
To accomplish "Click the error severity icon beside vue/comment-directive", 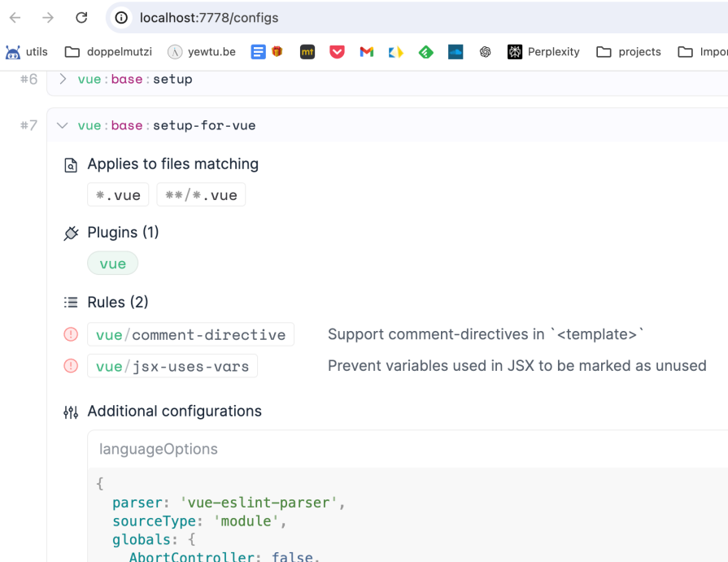I will (71, 334).
